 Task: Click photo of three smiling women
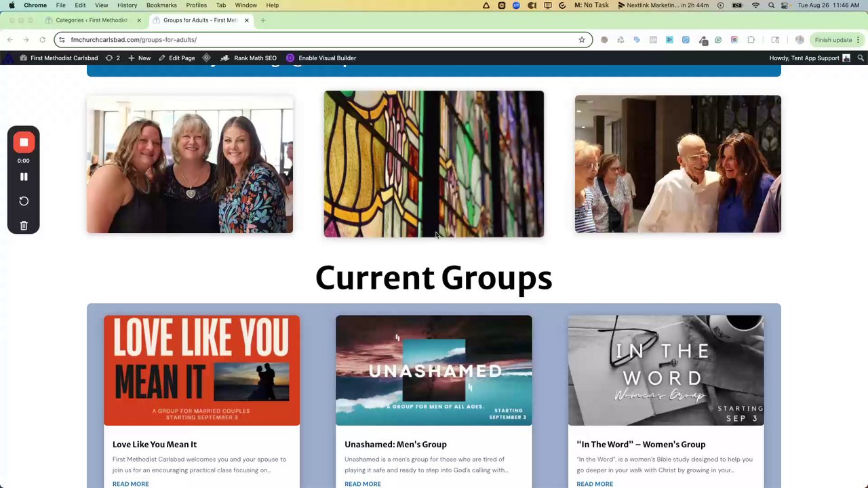pos(190,164)
